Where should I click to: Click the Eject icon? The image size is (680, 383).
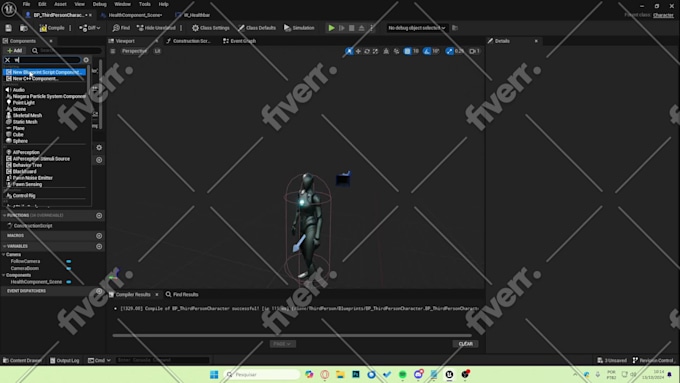[361, 28]
